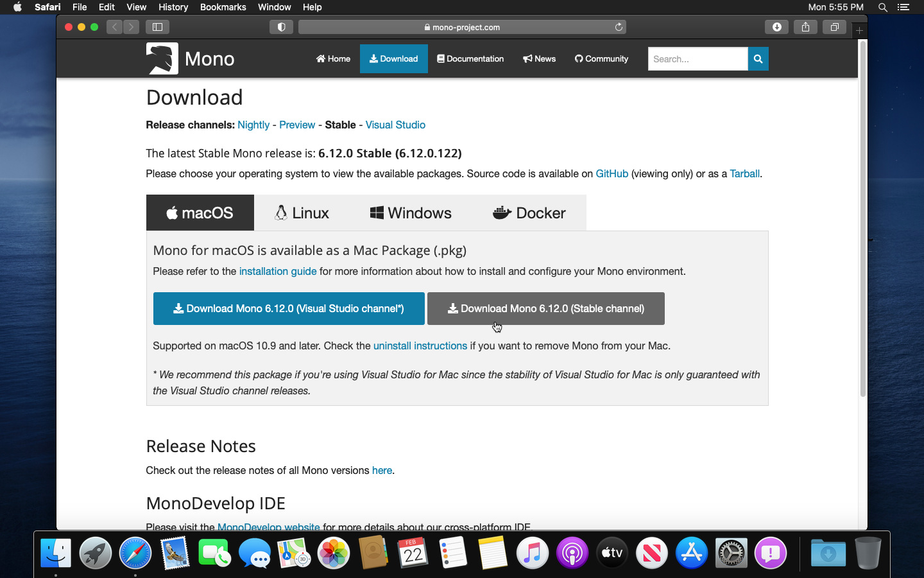Open the Docker tab
The height and width of the screenshot is (578, 924).
click(529, 213)
